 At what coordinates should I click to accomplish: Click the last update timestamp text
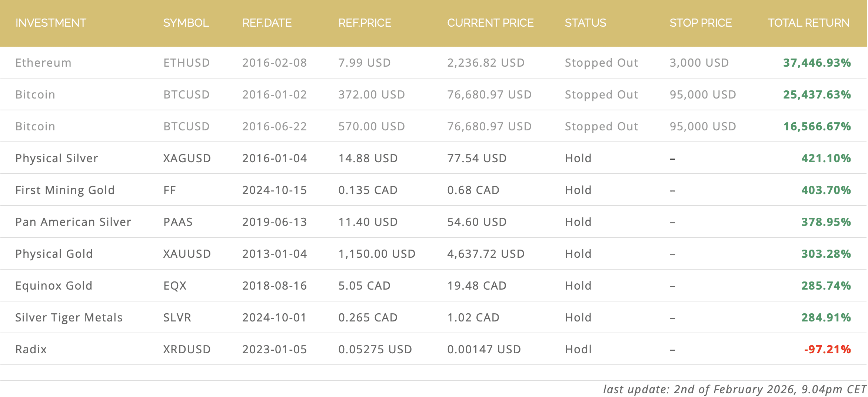click(x=734, y=389)
